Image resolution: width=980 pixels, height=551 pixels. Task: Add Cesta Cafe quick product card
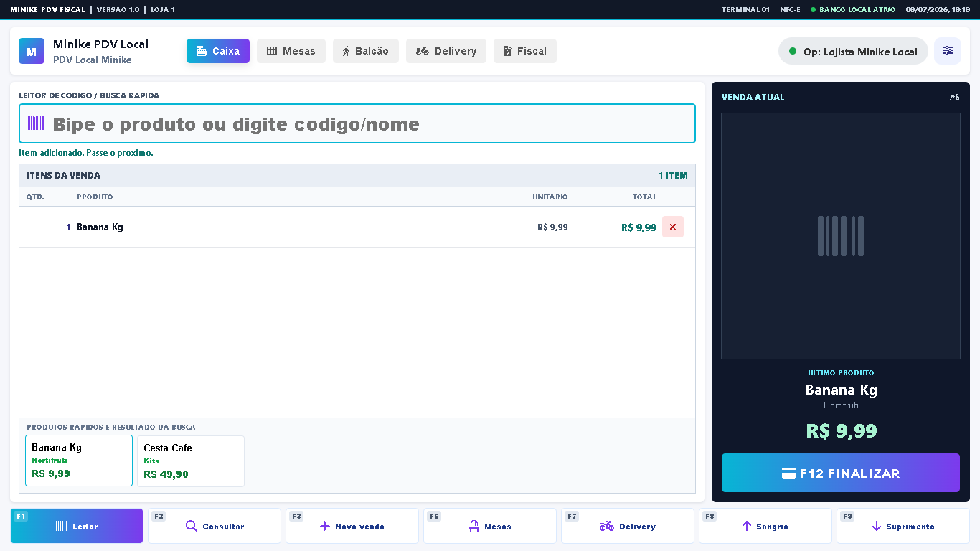pyautogui.click(x=191, y=461)
